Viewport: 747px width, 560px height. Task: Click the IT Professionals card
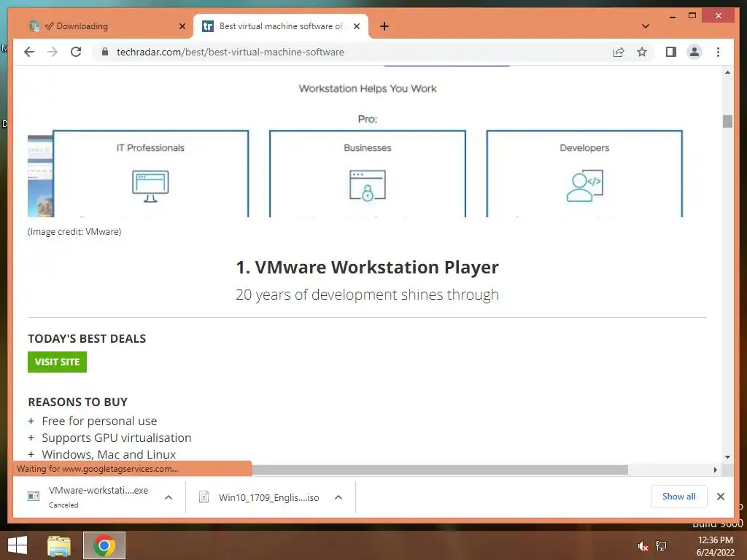(x=150, y=174)
